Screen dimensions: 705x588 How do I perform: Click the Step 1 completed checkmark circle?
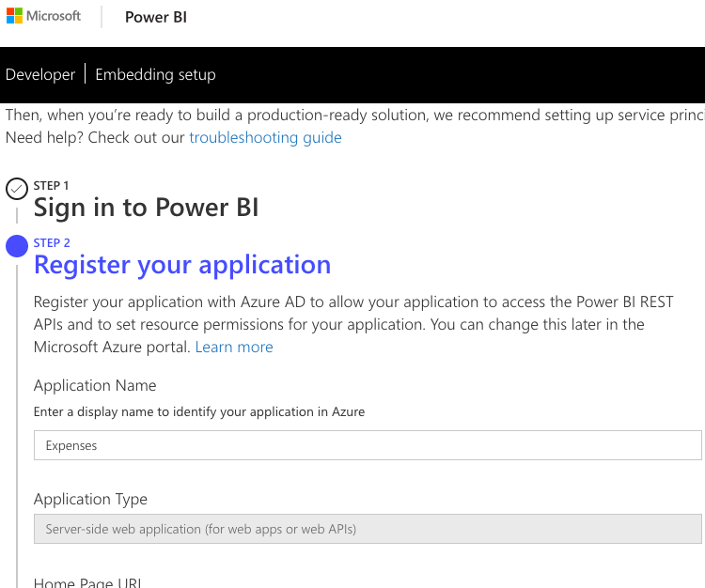(16, 189)
